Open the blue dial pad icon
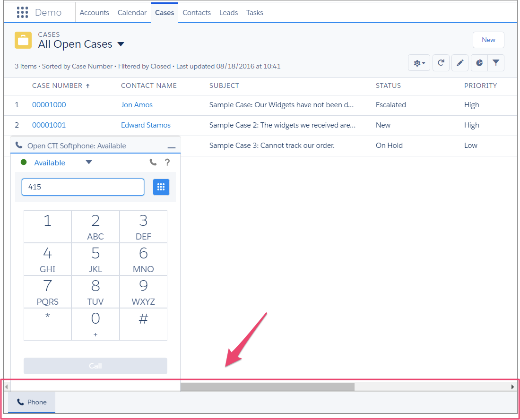 (x=161, y=187)
